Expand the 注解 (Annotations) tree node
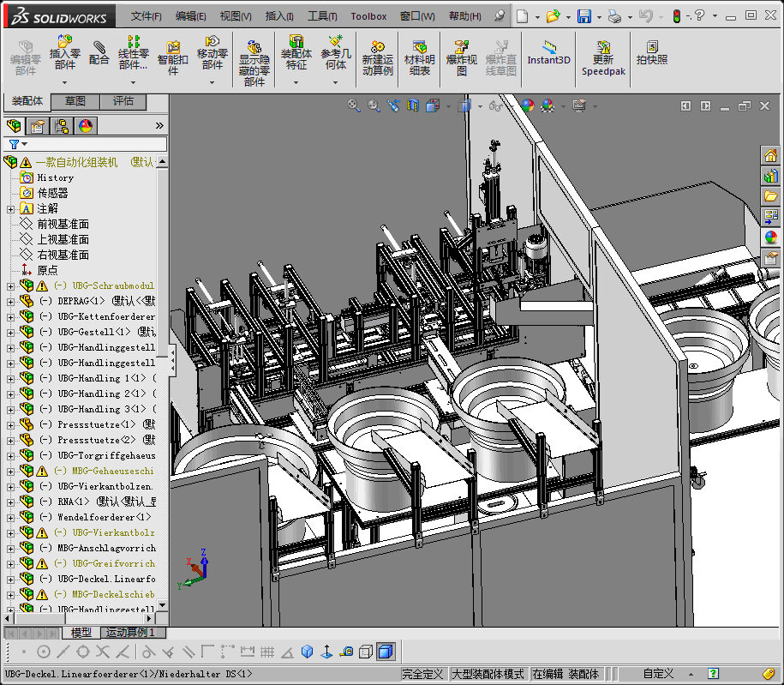This screenshot has height=685, width=784. [x=10, y=209]
